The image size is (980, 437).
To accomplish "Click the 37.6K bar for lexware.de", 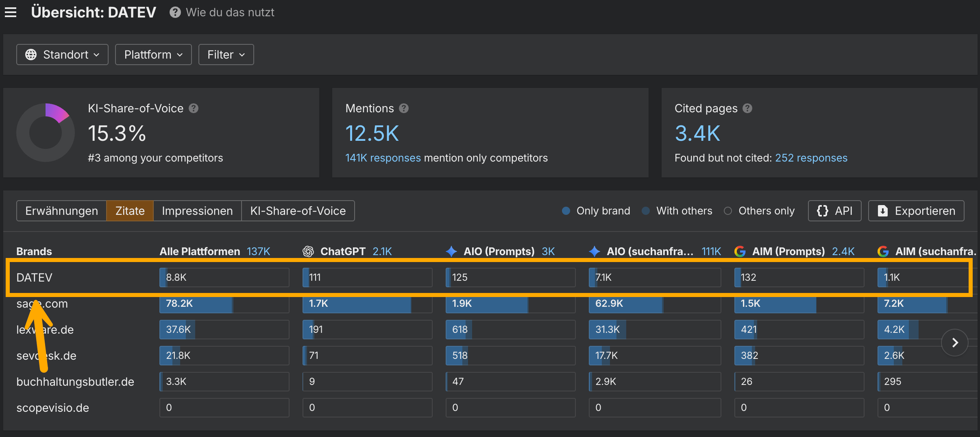I will pos(224,330).
